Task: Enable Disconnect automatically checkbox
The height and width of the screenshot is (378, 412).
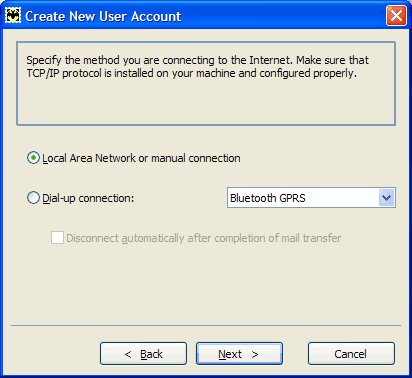Action: pyautogui.click(x=57, y=238)
